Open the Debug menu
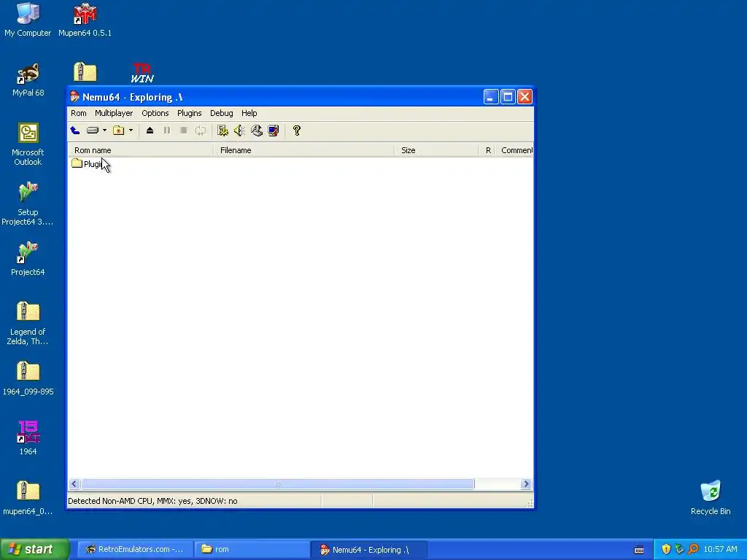The height and width of the screenshot is (560, 747). [x=222, y=113]
